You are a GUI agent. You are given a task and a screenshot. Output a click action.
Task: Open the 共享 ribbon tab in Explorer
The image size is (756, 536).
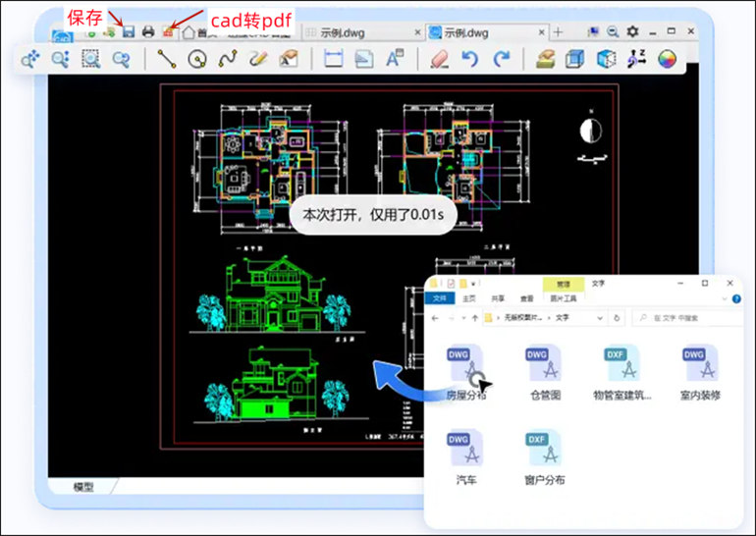pos(498,298)
